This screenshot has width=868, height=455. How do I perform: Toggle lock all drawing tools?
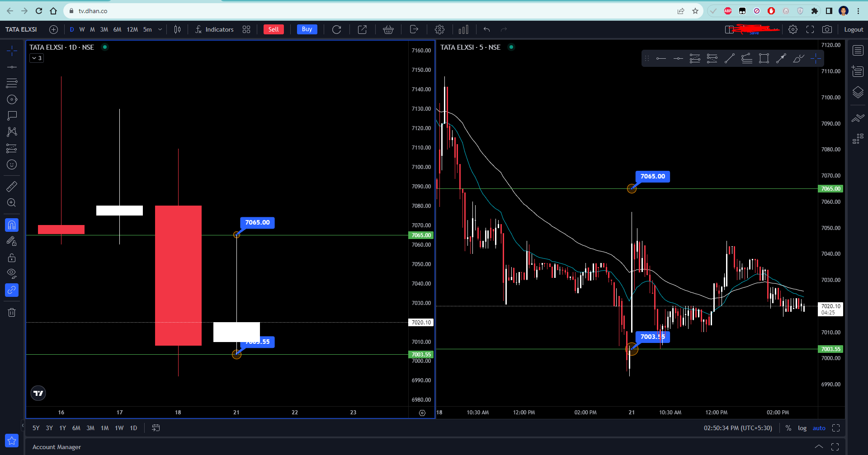12,258
